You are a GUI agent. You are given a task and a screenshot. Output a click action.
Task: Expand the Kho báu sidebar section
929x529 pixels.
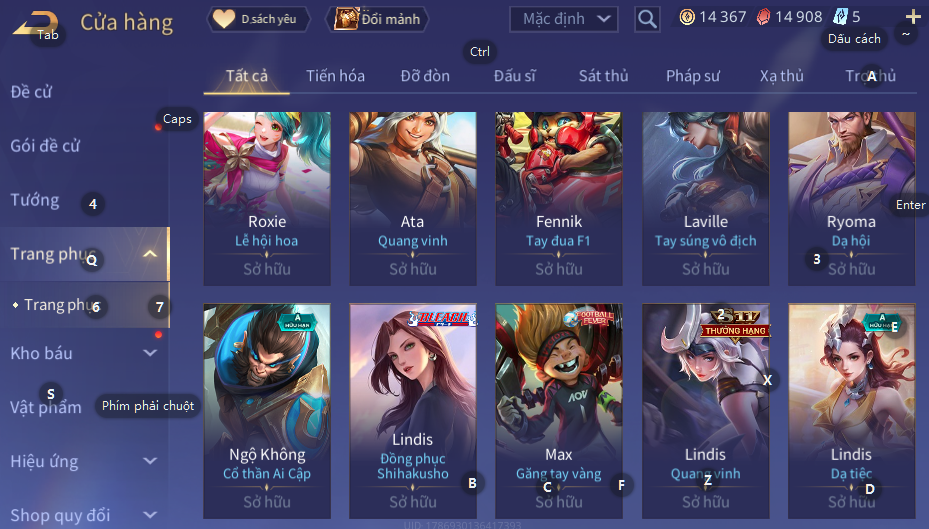[150, 353]
